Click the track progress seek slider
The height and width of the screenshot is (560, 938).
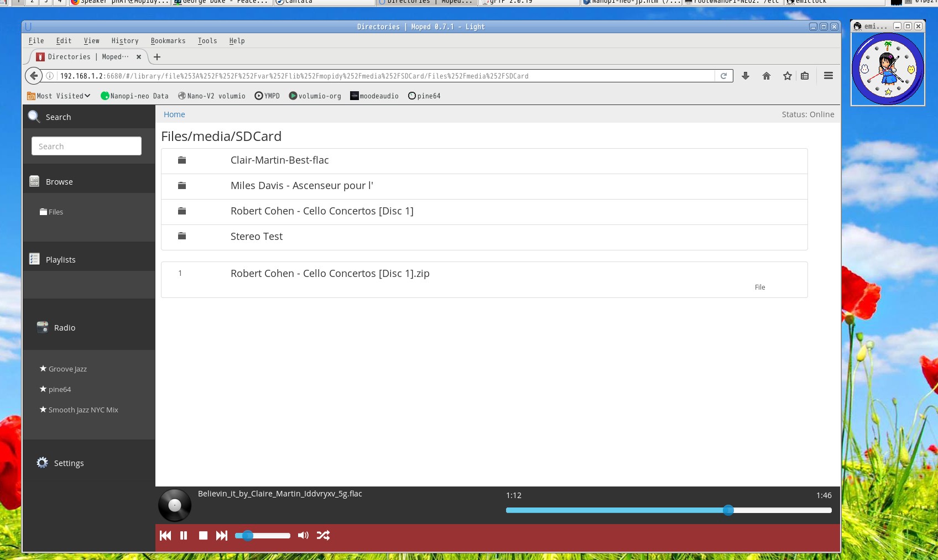tap(668, 510)
